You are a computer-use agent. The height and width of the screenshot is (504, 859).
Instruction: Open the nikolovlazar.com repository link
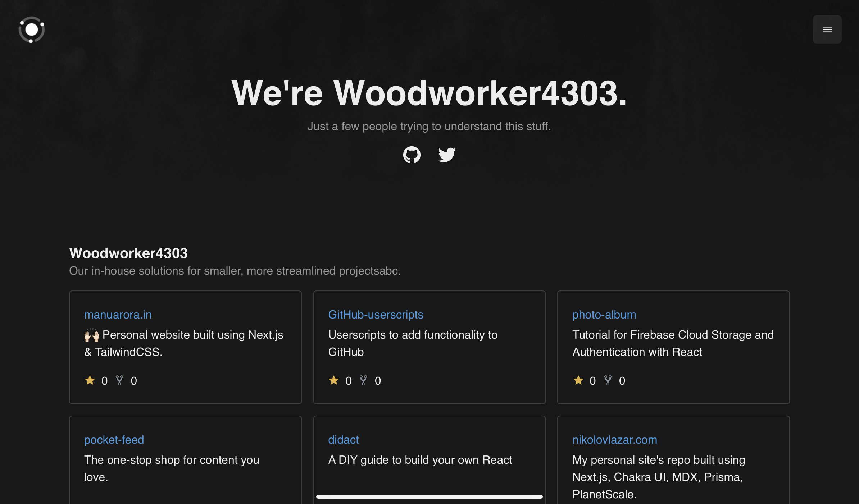[614, 440]
